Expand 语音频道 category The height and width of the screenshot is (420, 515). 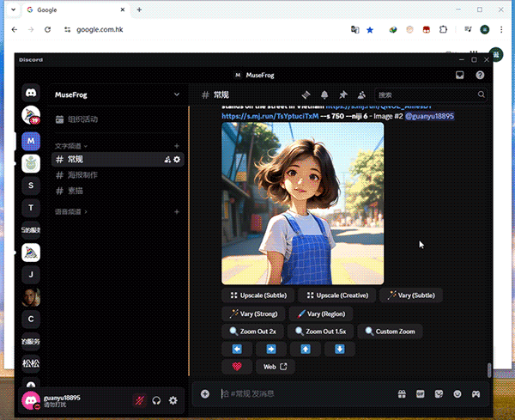tap(71, 211)
